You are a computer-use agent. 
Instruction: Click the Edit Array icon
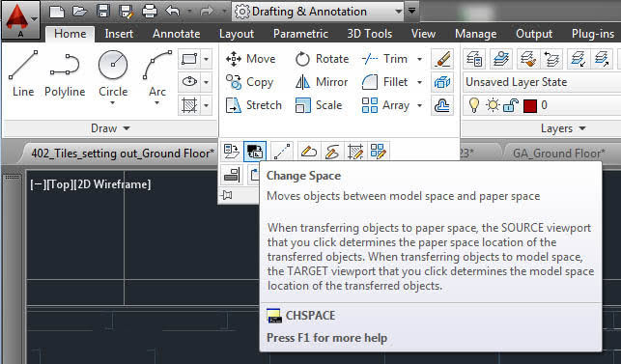tap(378, 151)
